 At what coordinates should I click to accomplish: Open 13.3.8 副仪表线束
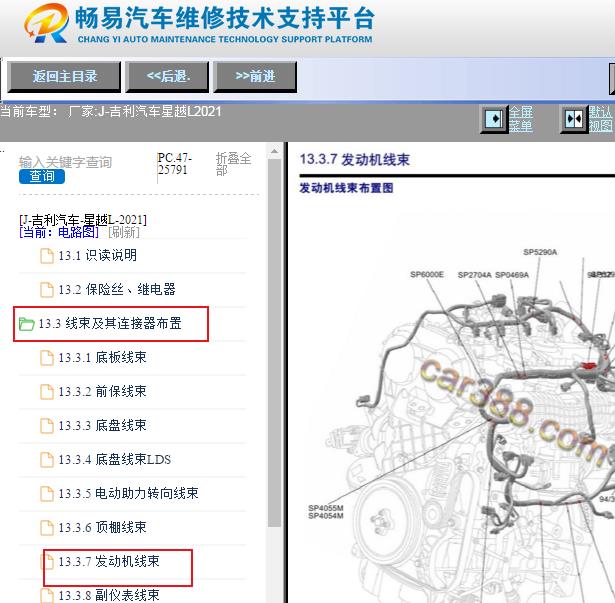click(109, 595)
